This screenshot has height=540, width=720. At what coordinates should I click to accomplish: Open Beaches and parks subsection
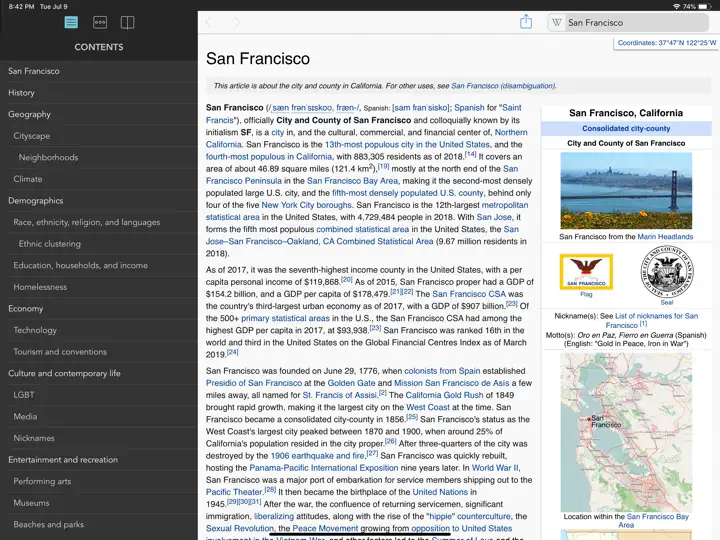99,524
